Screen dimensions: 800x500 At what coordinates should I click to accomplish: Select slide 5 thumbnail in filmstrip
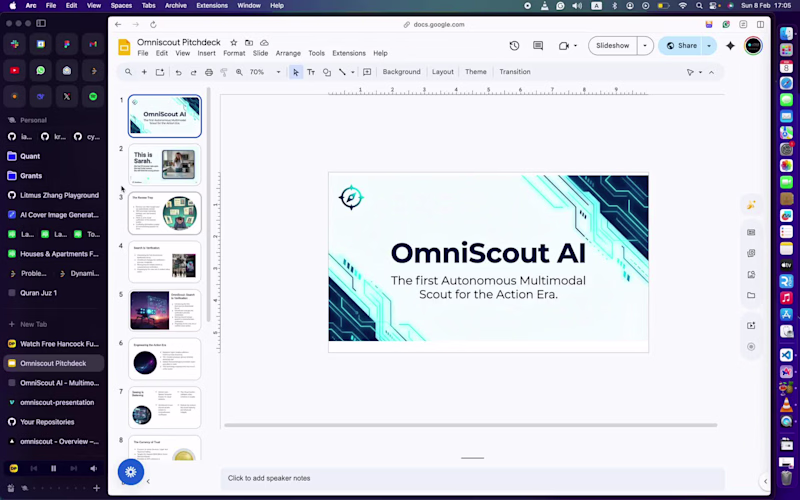pos(164,310)
